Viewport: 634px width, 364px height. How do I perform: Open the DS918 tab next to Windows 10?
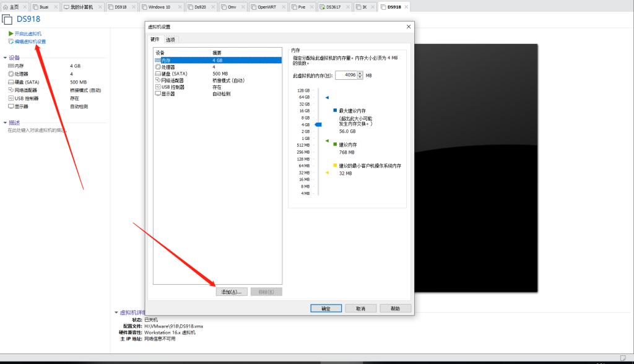(120, 7)
